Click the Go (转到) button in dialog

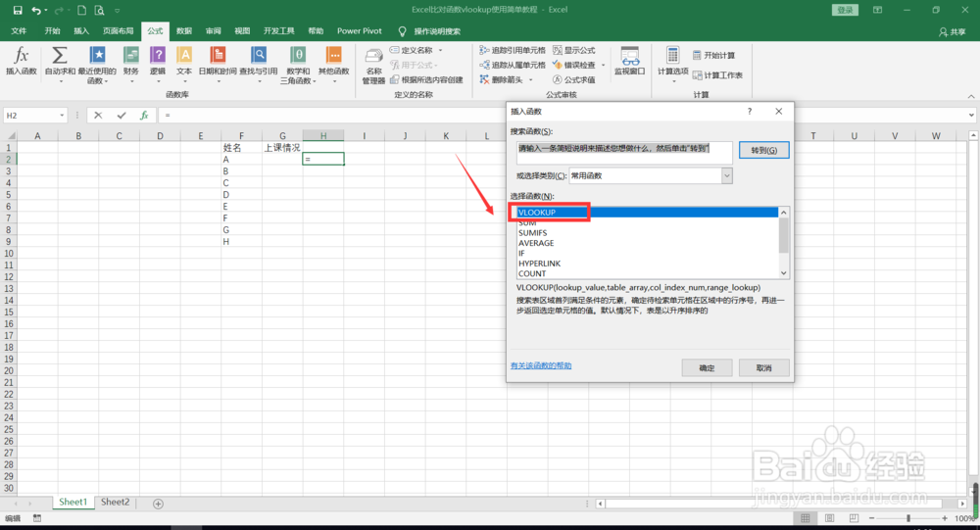tap(763, 150)
